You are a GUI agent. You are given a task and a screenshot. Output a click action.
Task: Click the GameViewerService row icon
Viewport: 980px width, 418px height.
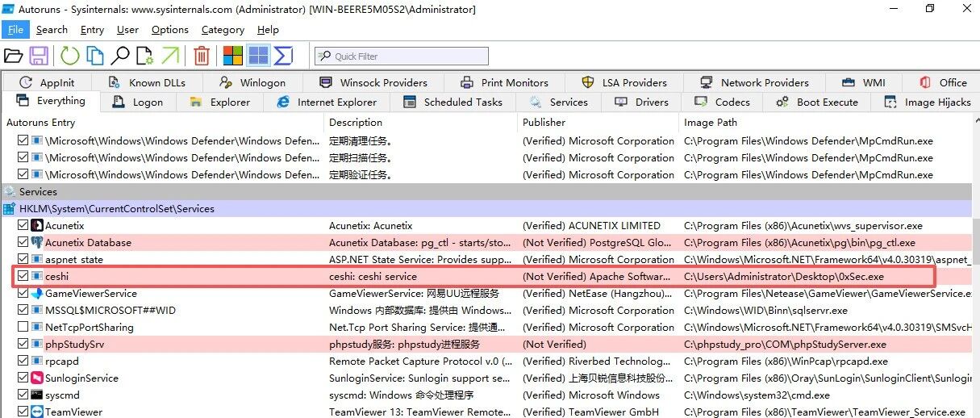[37, 294]
